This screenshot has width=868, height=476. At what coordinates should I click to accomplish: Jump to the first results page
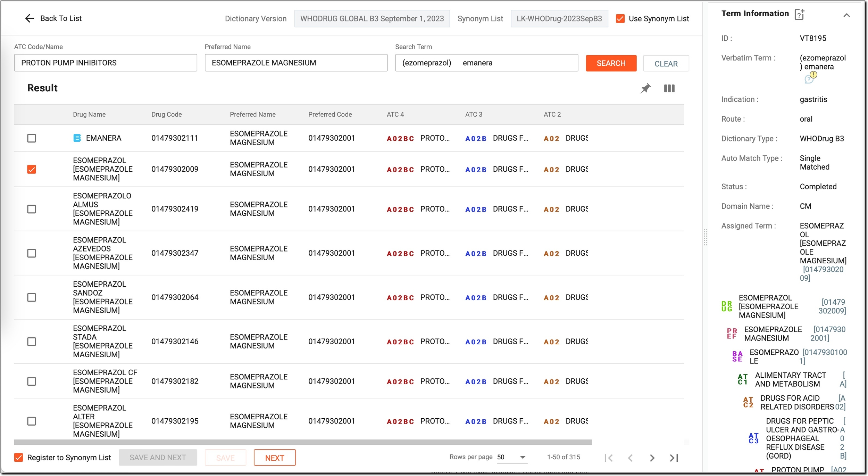[609, 458]
